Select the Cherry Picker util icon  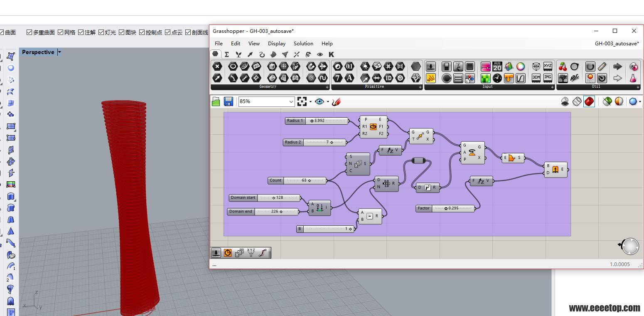tap(563, 67)
